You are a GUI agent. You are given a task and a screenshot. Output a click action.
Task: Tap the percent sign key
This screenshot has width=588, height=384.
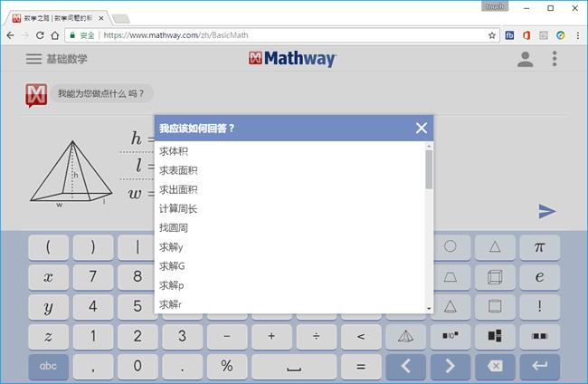[x=227, y=367]
